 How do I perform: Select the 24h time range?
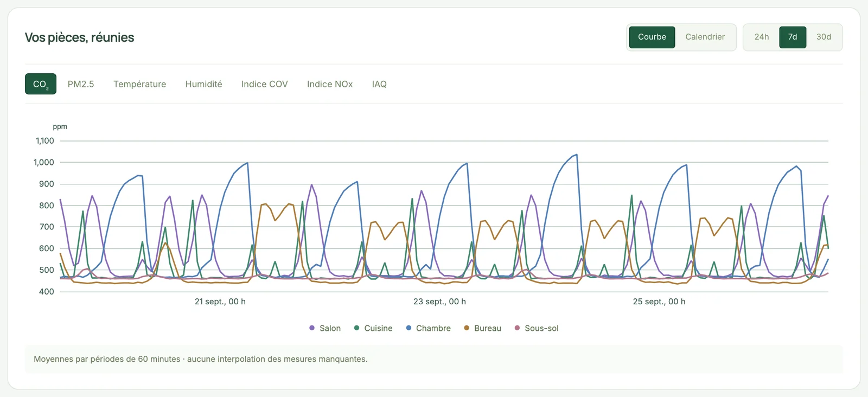(x=761, y=37)
